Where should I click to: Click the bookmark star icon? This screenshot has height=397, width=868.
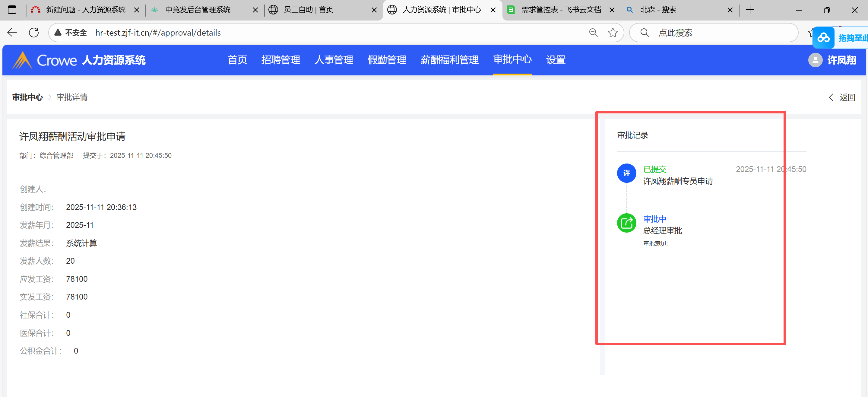613,33
